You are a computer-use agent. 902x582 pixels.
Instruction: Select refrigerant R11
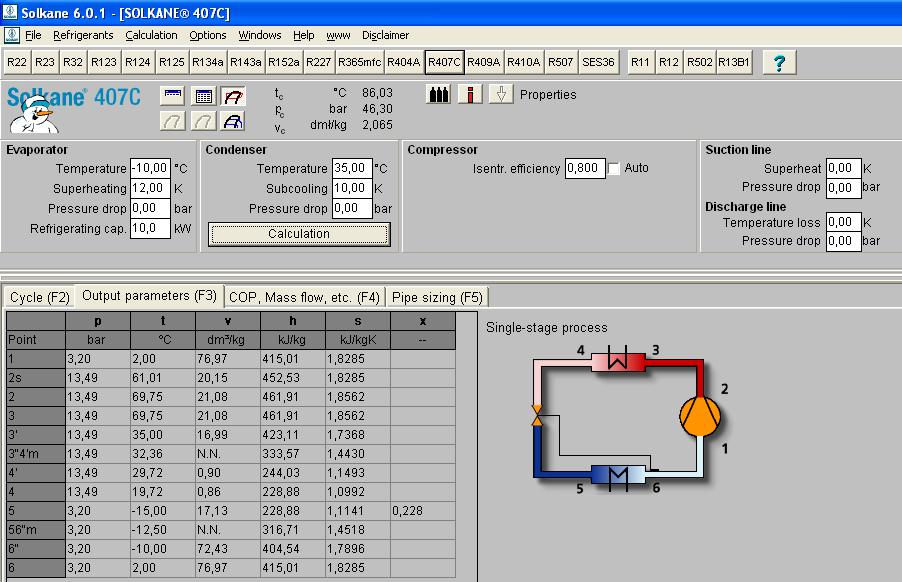point(640,62)
